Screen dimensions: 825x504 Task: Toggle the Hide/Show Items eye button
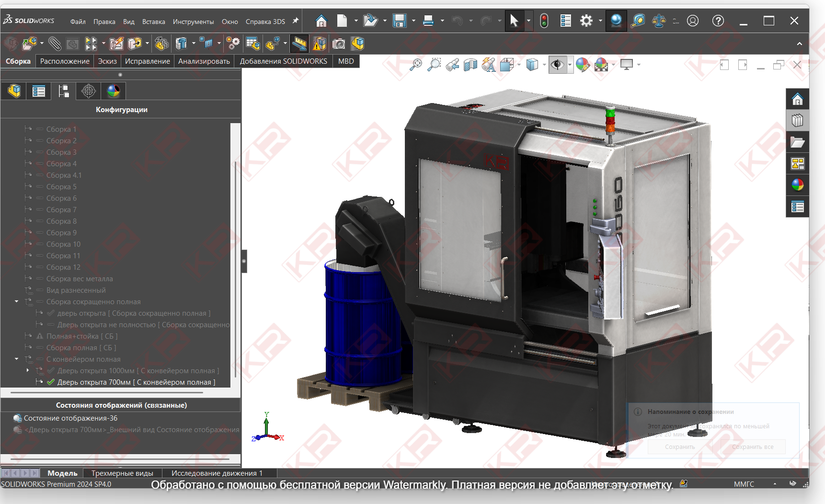557,65
